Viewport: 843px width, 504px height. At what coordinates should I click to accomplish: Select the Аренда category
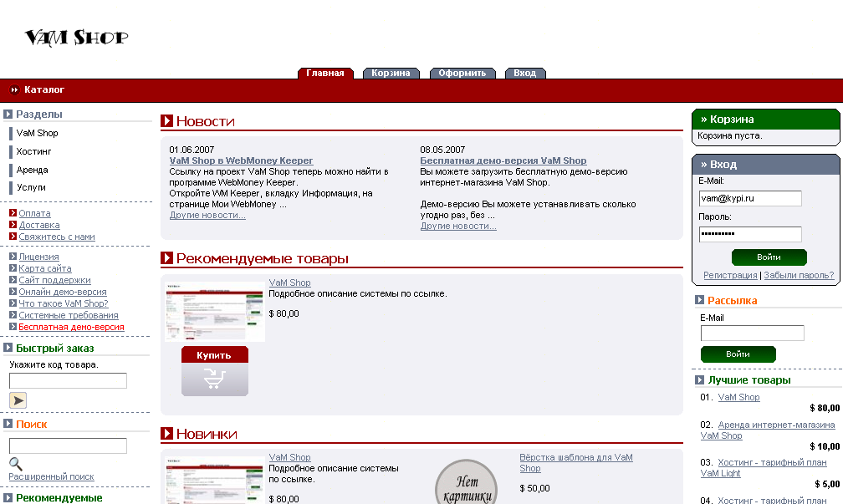(33, 170)
